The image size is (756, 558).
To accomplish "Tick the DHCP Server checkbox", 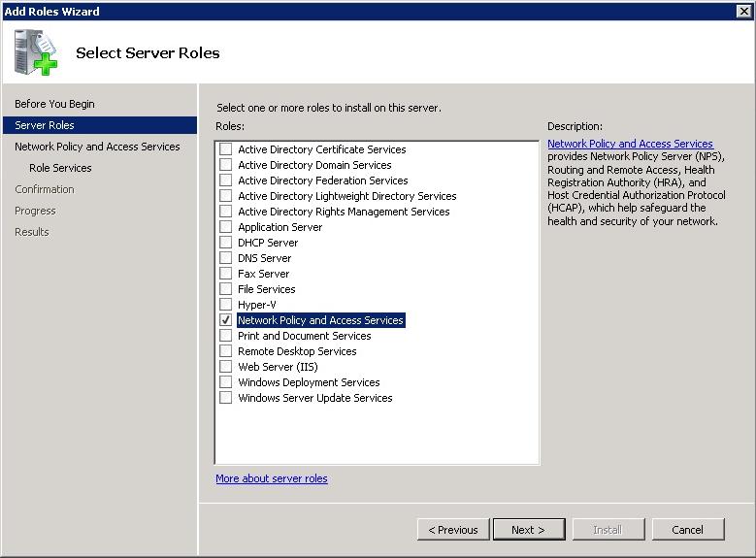I will pyautogui.click(x=226, y=242).
